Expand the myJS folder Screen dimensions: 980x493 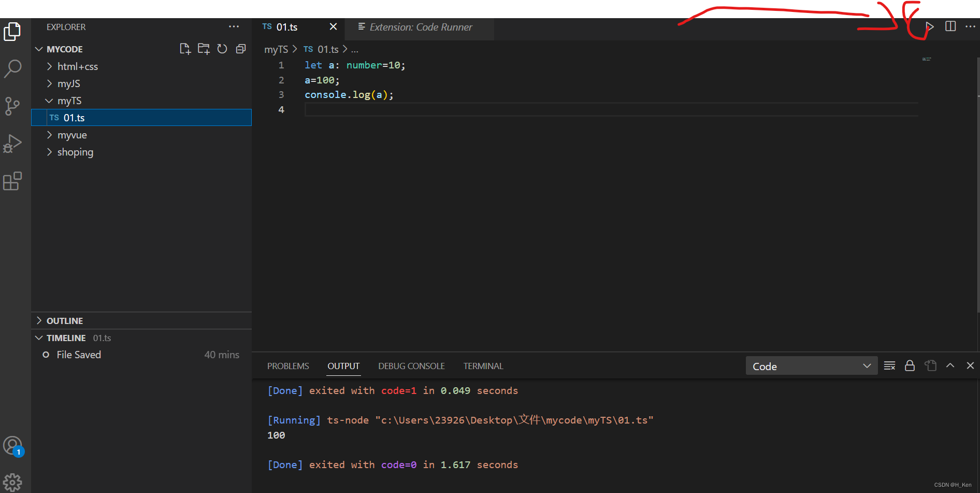tap(141, 83)
